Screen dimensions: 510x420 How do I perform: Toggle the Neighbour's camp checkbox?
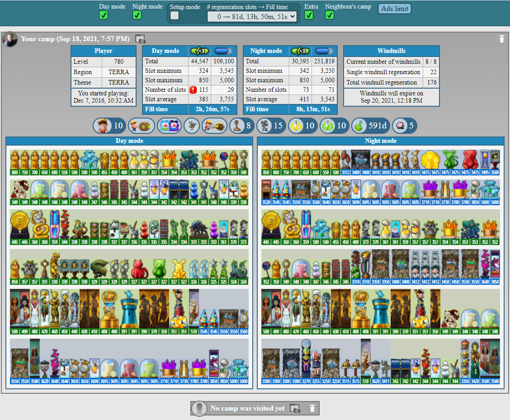(330, 15)
